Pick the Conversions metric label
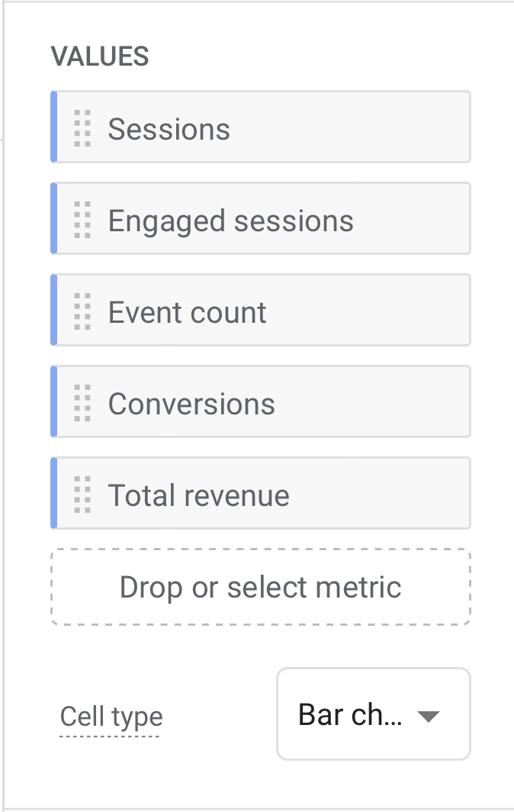Viewport: 514px width, 812px height. tap(191, 404)
